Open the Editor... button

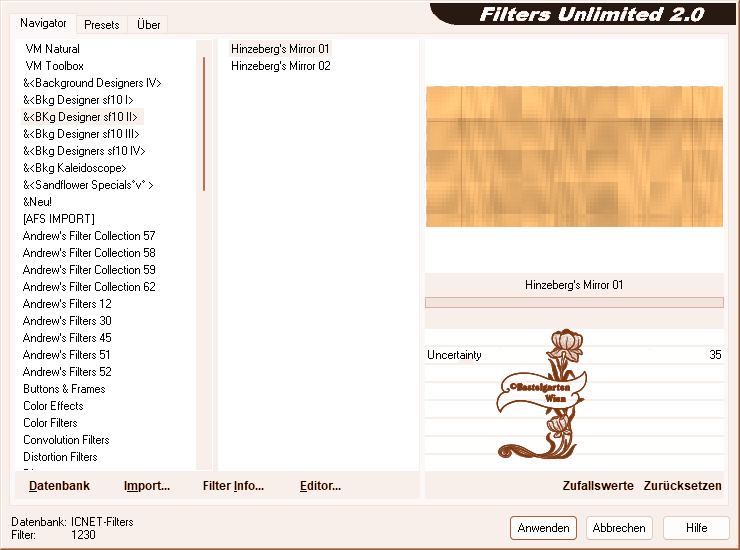tap(320, 485)
